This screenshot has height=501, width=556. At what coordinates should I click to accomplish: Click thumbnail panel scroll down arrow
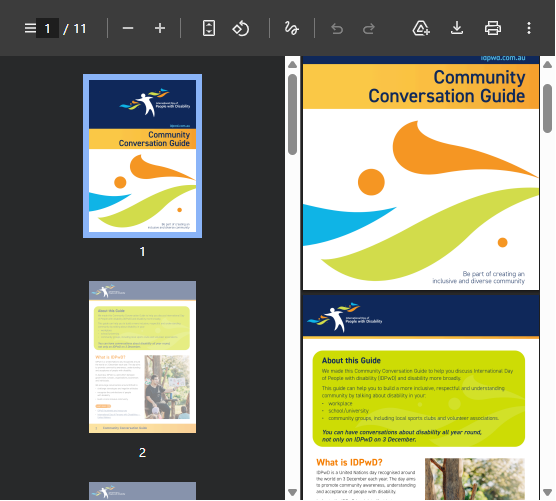click(x=293, y=492)
